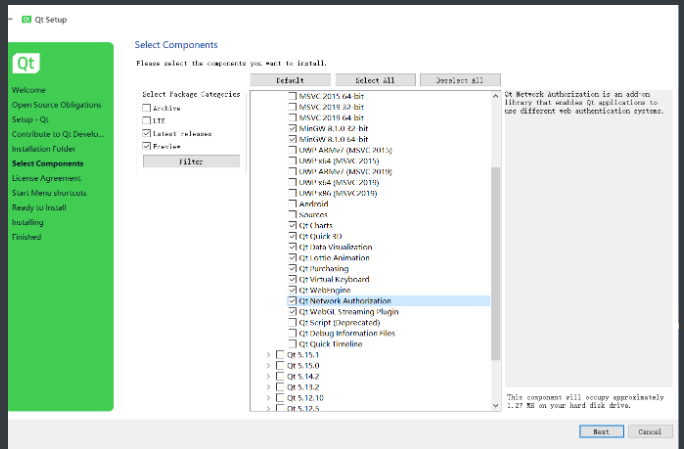
Task: Check the Qt Quick Timeline component
Action: pyautogui.click(x=293, y=344)
